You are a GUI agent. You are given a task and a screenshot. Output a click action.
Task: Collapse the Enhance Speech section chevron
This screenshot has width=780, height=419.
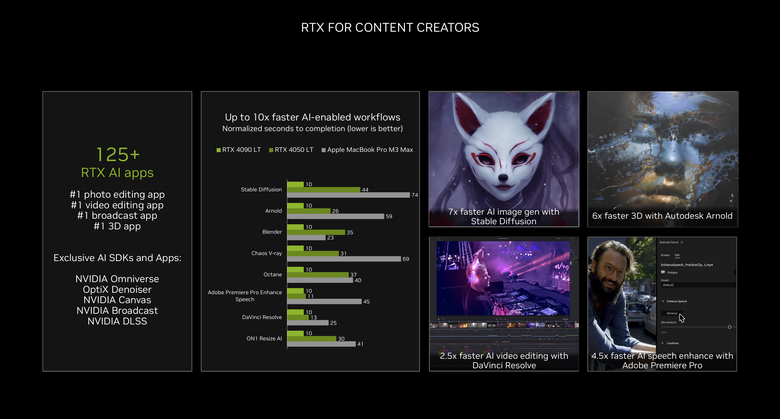663,301
